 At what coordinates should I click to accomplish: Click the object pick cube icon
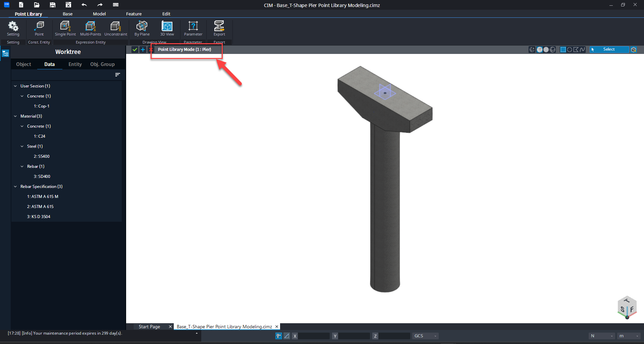(x=634, y=50)
